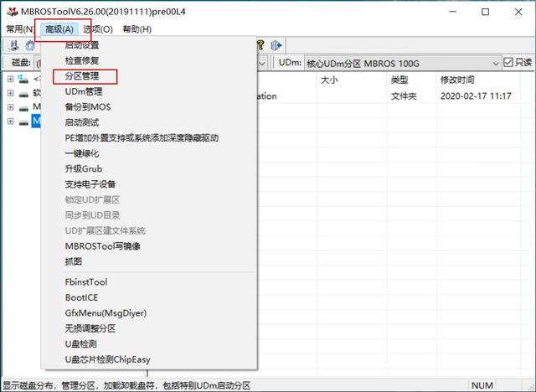Click the 2020-02-17 11:17 date cell

pyautogui.click(x=476, y=96)
